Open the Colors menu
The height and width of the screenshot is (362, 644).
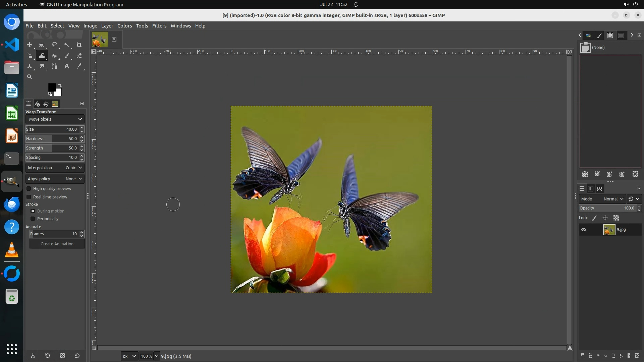(124, 26)
